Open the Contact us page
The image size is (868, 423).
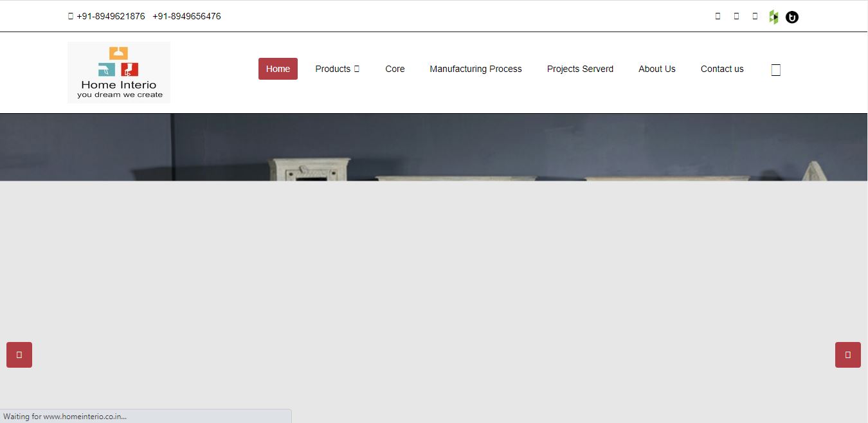click(x=722, y=69)
